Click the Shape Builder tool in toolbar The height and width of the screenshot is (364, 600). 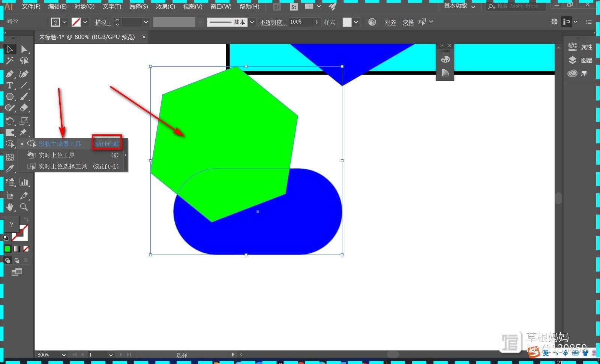[x=10, y=144]
